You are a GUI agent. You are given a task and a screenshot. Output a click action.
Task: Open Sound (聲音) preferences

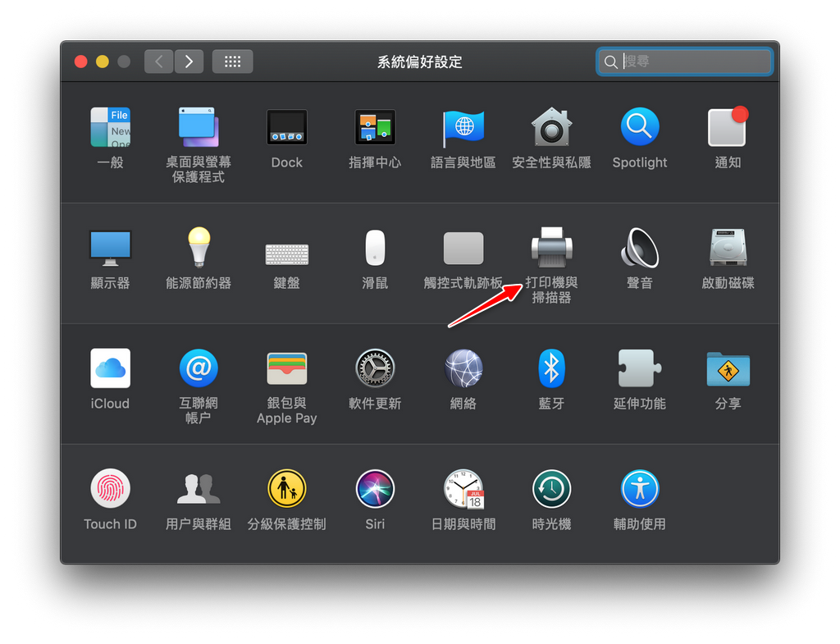coord(640,249)
